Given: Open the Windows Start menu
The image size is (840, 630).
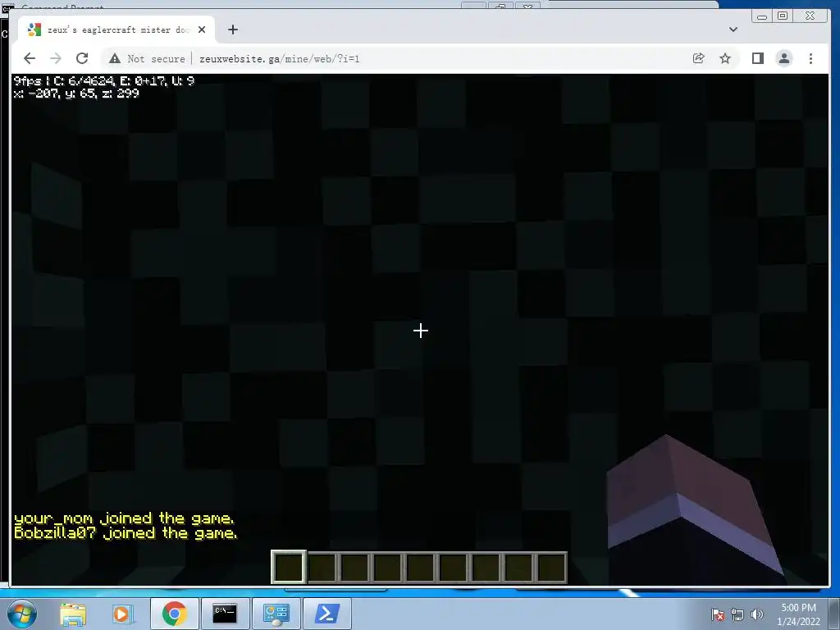Looking at the screenshot, I should click(x=22, y=614).
